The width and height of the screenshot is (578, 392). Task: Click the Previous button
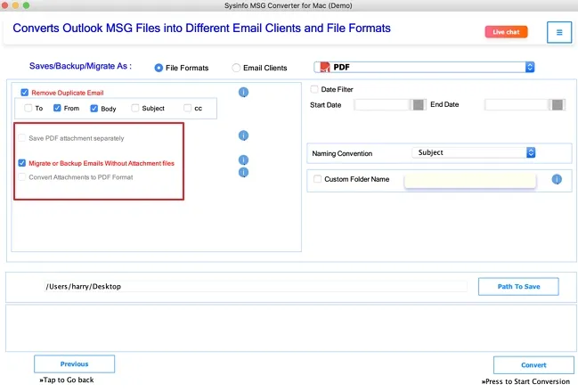point(75,364)
